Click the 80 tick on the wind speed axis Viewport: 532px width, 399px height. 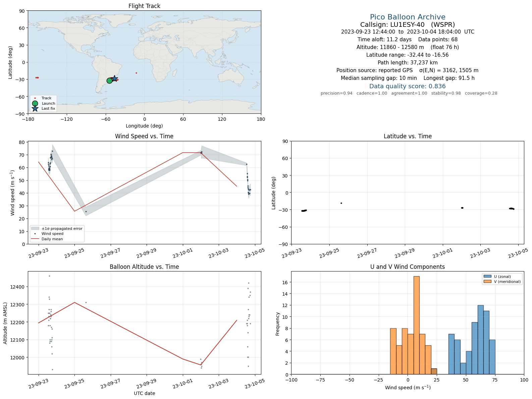tap(22, 142)
